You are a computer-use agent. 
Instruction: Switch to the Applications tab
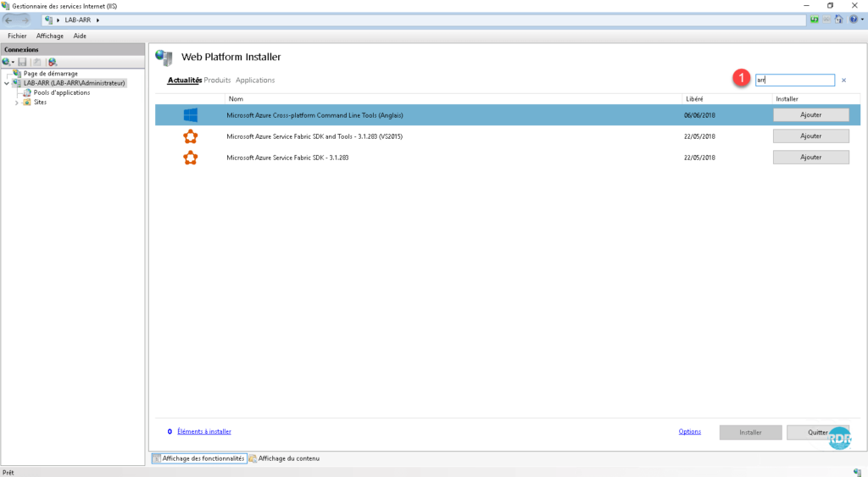tap(255, 80)
